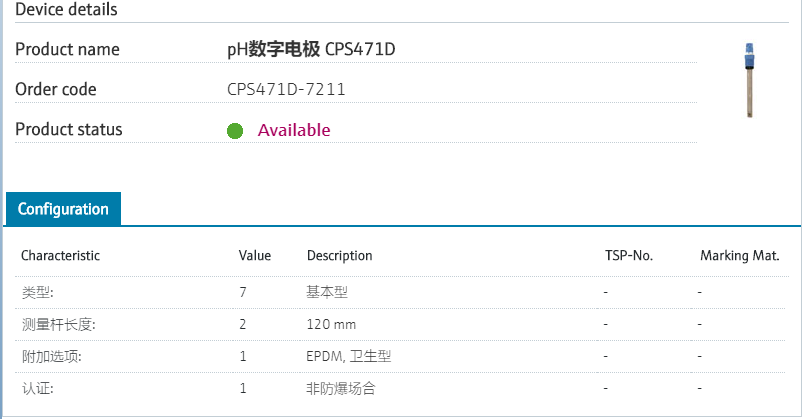Switch to the Configuration tab
Image resolution: width=805 pixels, height=419 pixels.
coord(63,210)
